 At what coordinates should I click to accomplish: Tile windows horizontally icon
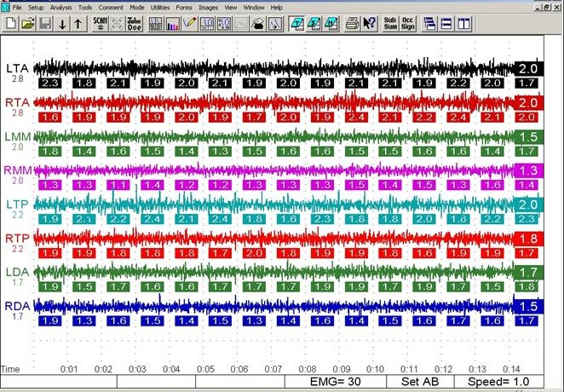click(x=446, y=24)
